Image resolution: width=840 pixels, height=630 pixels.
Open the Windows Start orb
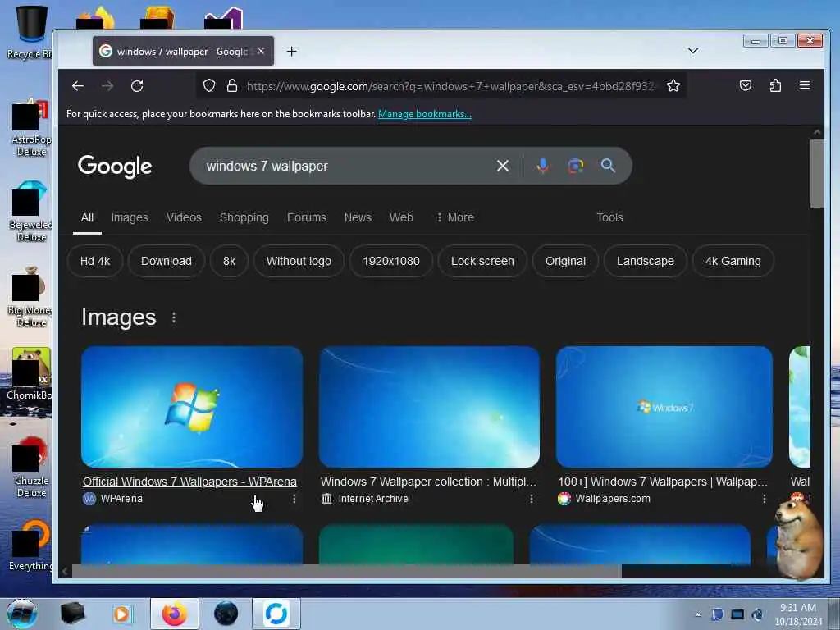click(22, 614)
